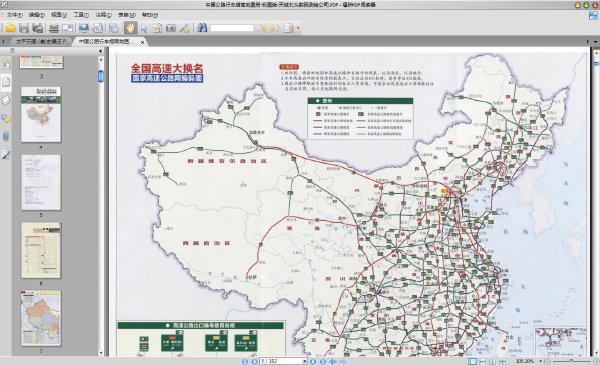This screenshot has height=366, width=600.
Task: Click the page layout toolbar icon
Action: [x=113, y=28]
